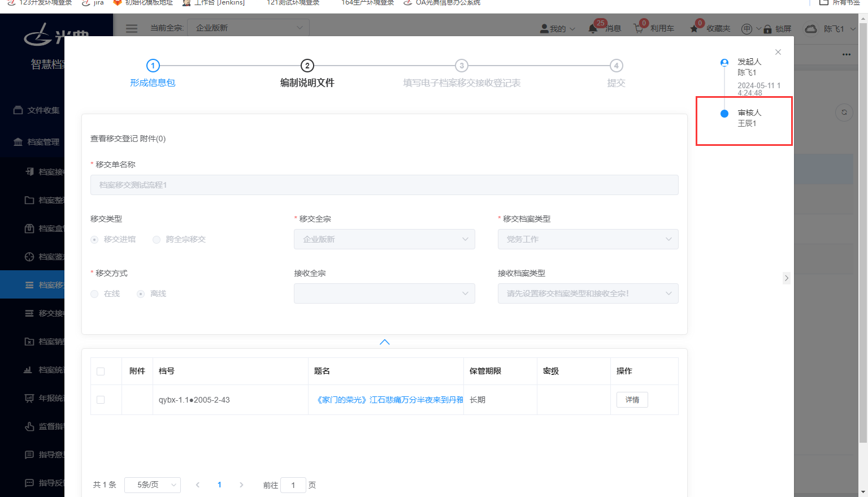Select the 在线 radio button
868x497 pixels.
click(x=94, y=294)
